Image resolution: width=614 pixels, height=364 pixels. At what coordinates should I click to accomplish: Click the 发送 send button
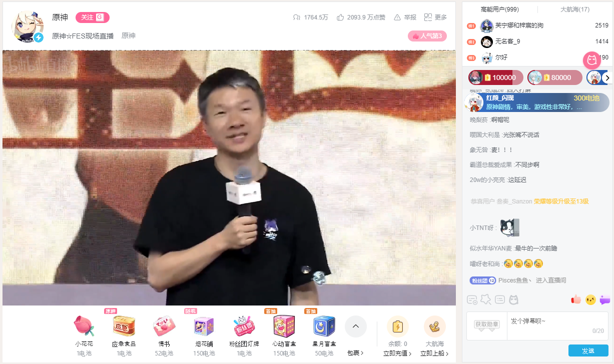click(588, 350)
